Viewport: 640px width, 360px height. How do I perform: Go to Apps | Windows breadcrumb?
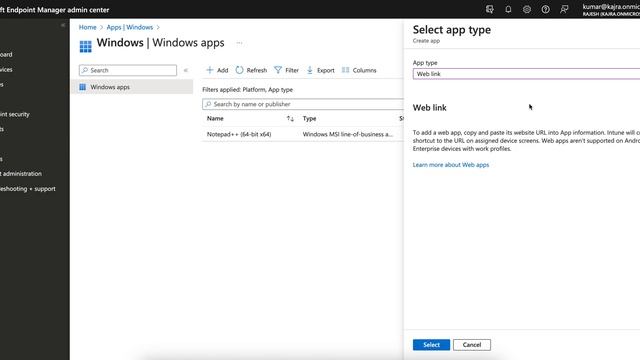[x=130, y=27]
